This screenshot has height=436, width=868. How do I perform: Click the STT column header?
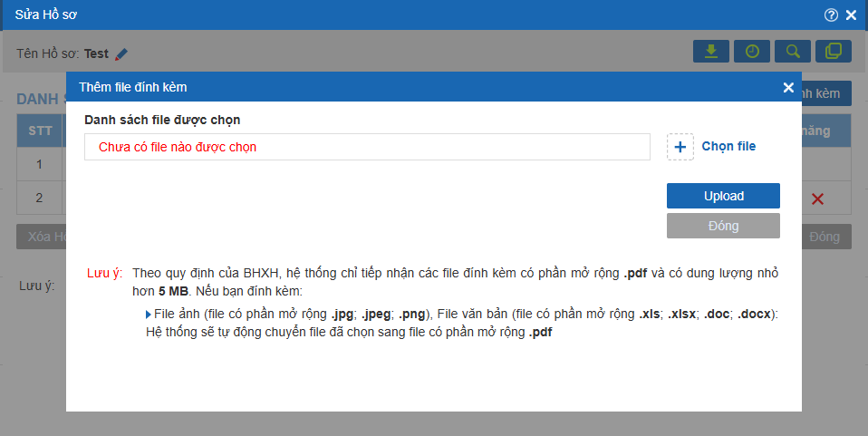tap(40, 131)
